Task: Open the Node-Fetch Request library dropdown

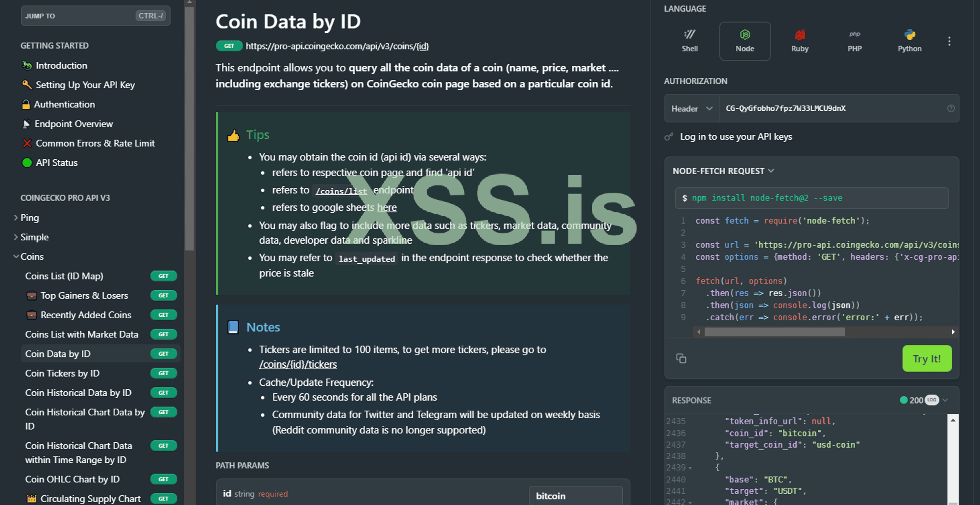Action: pos(723,171)
